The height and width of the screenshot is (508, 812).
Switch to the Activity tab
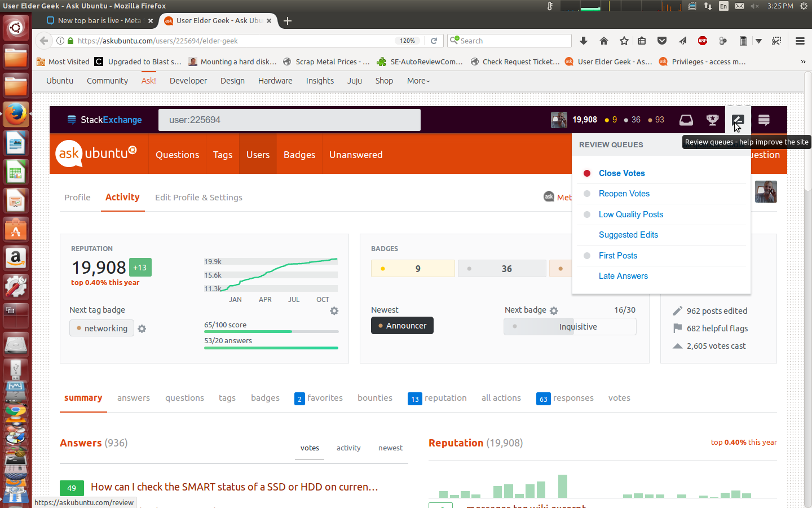tap(122, 197)
